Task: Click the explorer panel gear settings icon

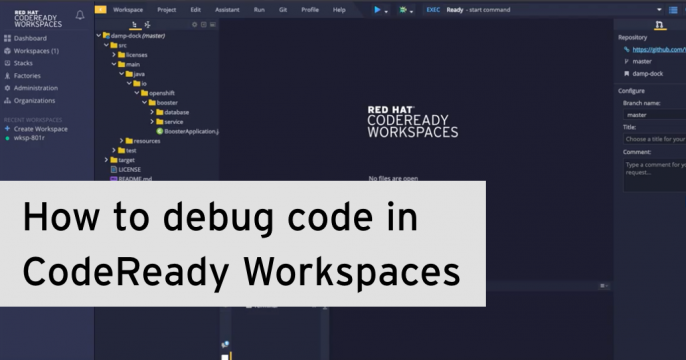Action: click(195, 25)
